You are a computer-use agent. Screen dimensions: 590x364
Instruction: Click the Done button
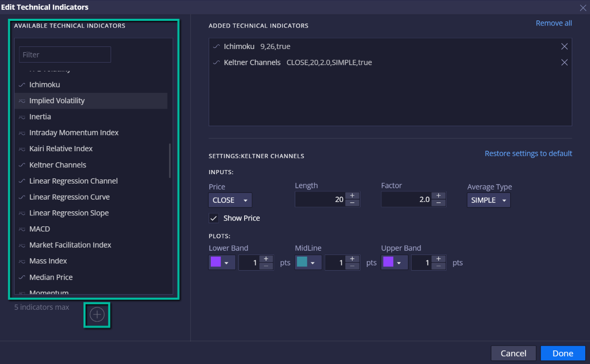562,353
